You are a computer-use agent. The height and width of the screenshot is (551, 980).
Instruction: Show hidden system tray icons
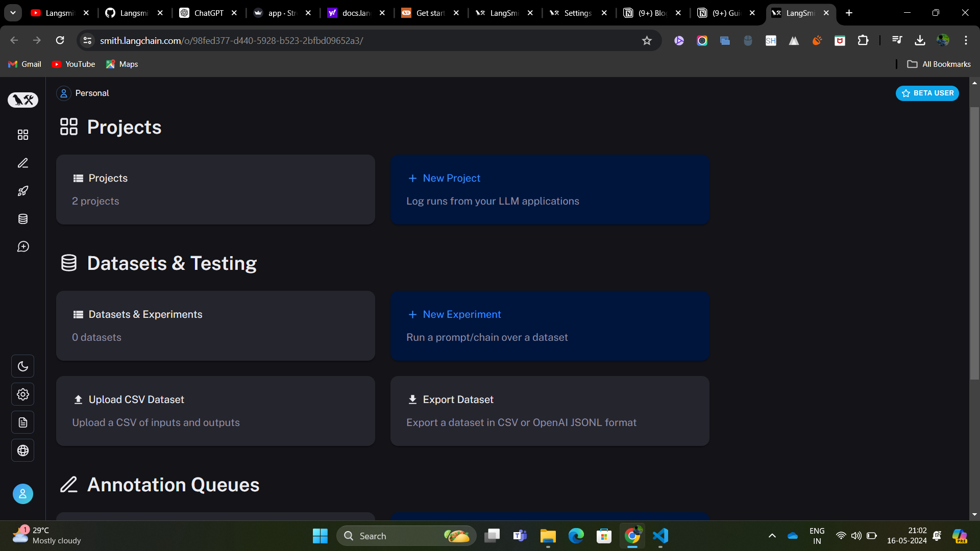772,536
